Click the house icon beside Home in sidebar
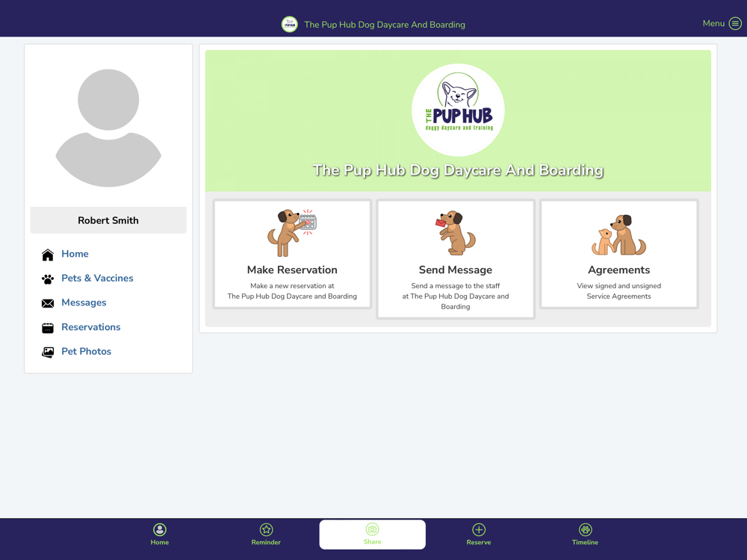747x560 pixels. click(48, 255)
